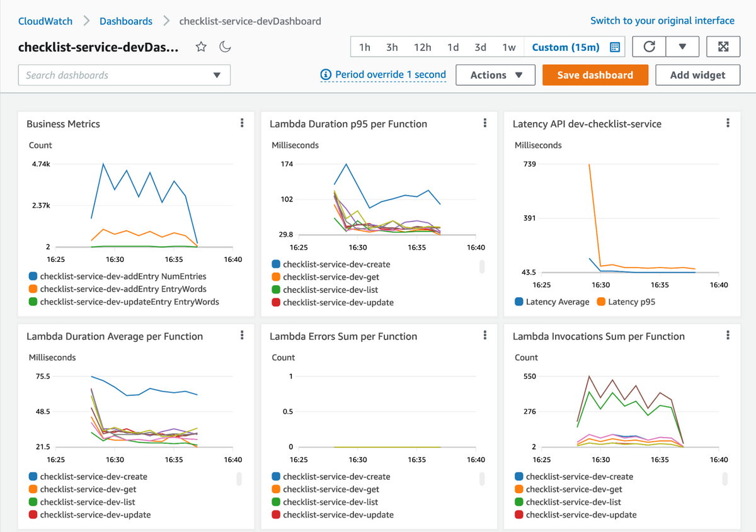Image resolution: width=756 pixels, height=532 pixels.
Task: Click the Lambda Errors Sum legend scrollbar
Action: click(482, 478)
